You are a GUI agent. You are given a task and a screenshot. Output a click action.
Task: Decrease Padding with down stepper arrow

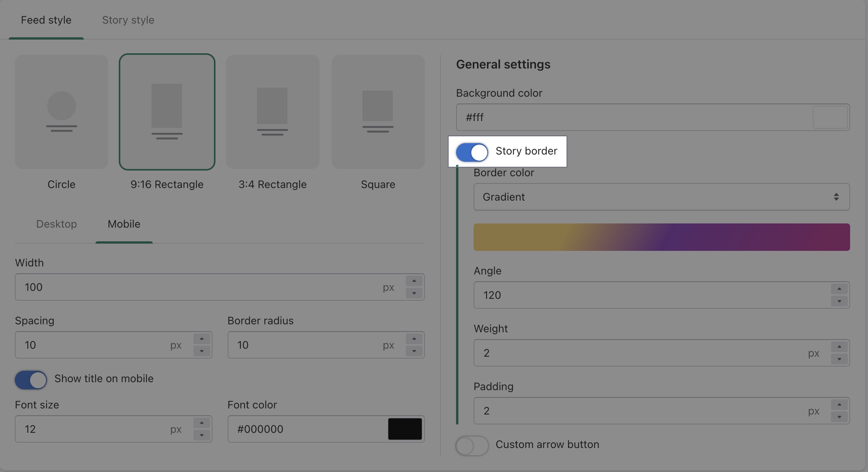(839, 417)
